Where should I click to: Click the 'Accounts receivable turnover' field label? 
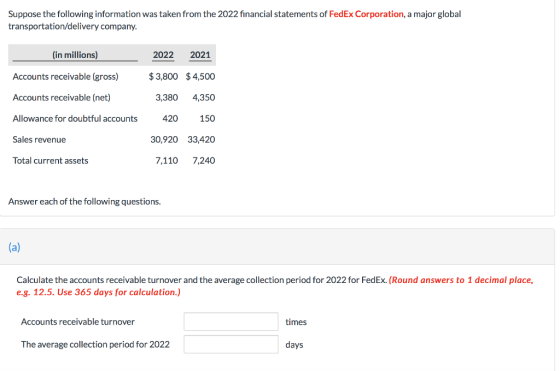point(78,322)
